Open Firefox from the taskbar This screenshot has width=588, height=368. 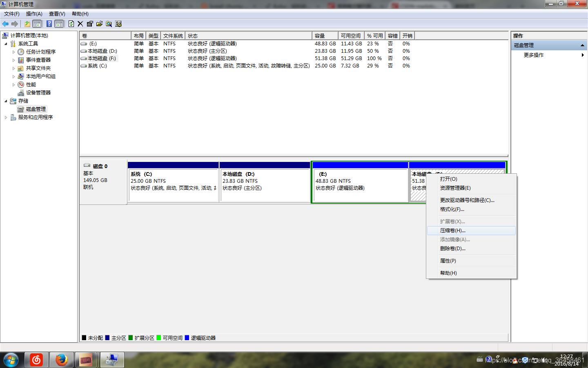[x=62, y=360]
